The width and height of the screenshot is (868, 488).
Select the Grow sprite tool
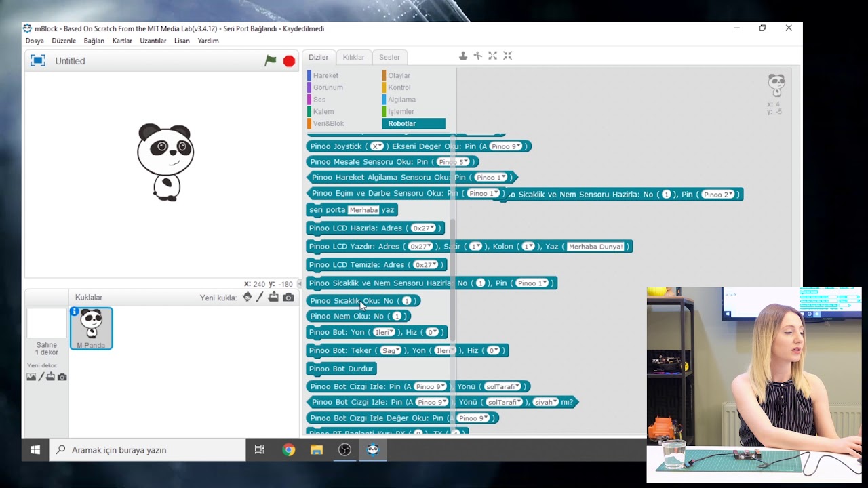click(x=492, y=56)
